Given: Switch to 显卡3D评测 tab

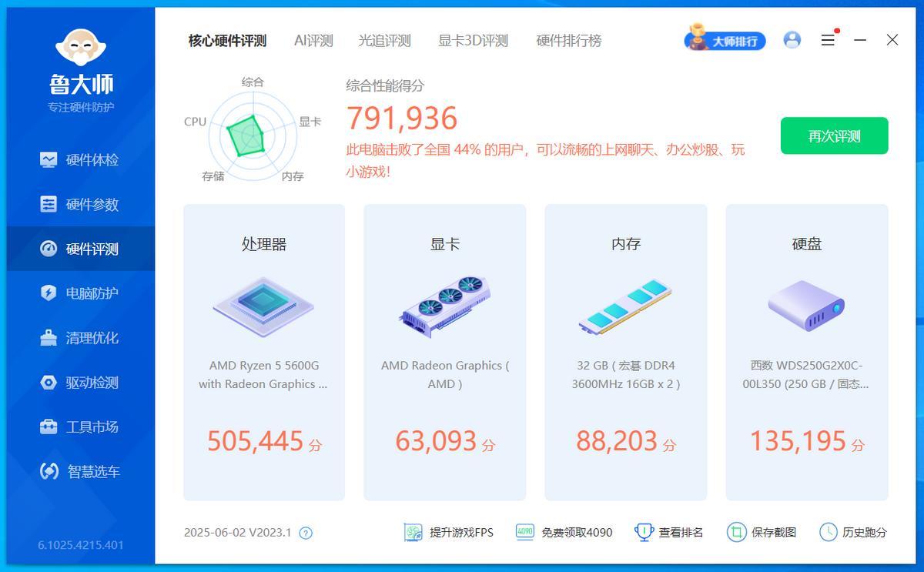Looking at the screenshot, I should click(473, 41).
